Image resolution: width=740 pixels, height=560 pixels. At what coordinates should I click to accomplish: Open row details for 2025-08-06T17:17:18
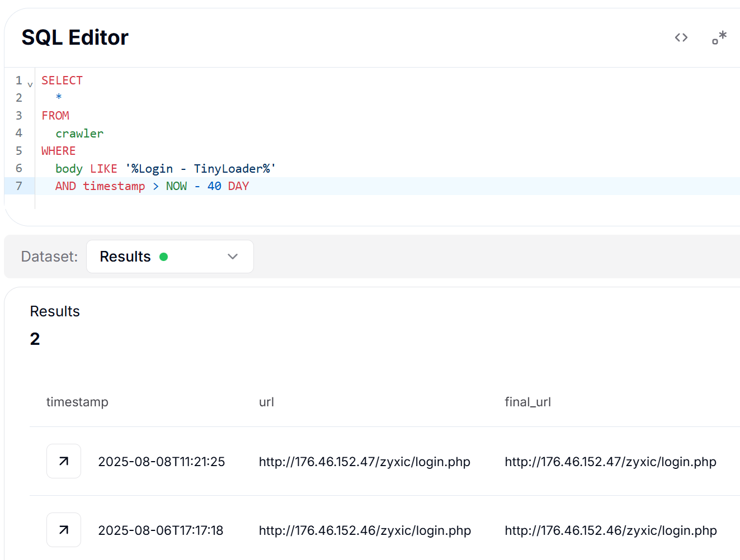pos(64,530)
